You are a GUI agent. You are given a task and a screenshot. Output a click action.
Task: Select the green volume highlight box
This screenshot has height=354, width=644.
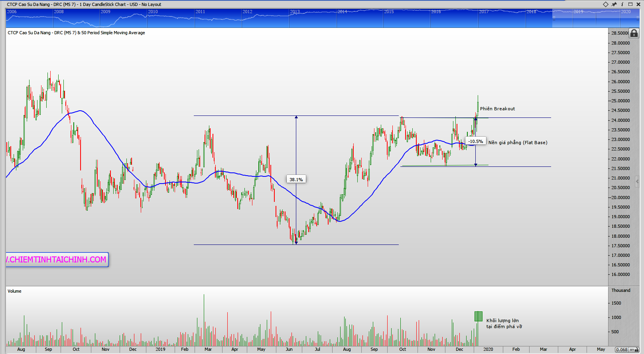click(478, 316)
